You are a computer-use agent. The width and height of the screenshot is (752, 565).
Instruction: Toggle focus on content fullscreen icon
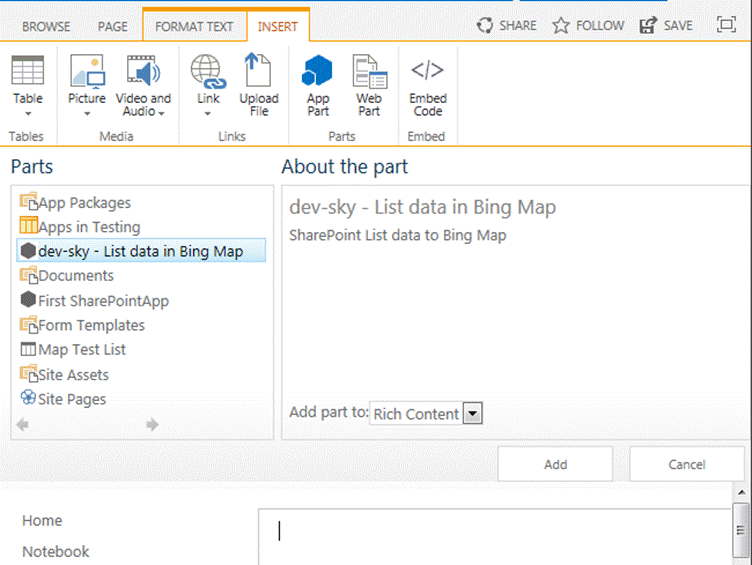click(x=726, y=24)
